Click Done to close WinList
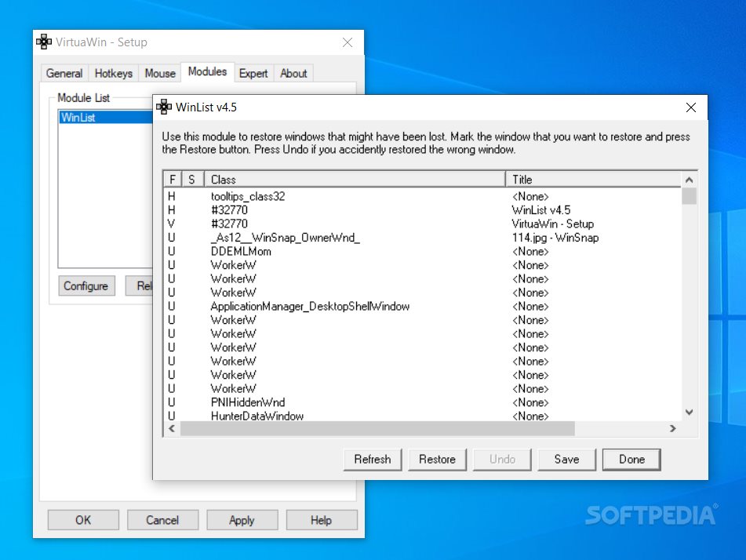746x560 pixels. (x=631, y=460)
